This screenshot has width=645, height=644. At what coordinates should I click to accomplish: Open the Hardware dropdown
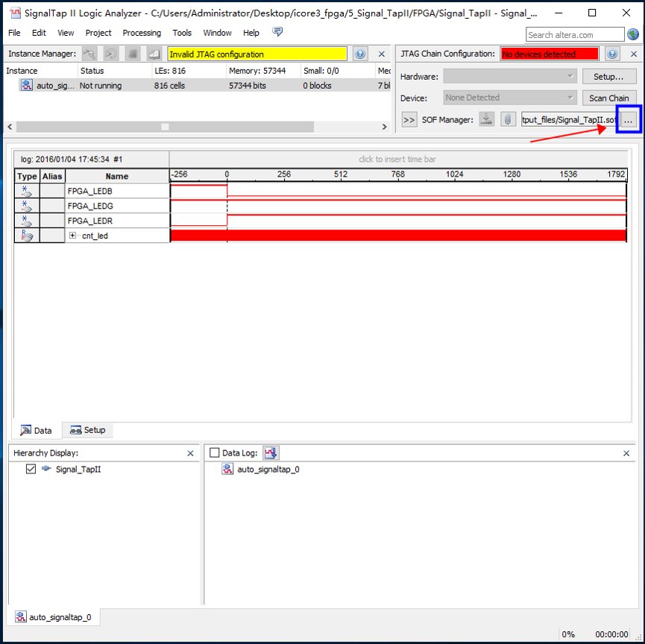(510, 77)
